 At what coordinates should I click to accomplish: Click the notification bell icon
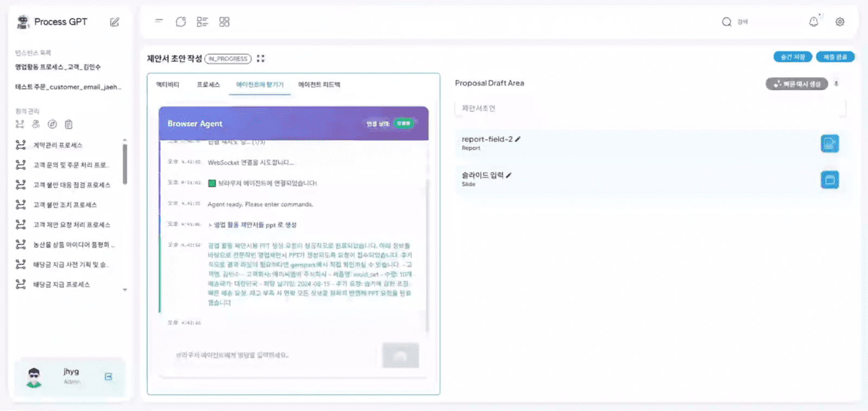(x=813, y=22)
